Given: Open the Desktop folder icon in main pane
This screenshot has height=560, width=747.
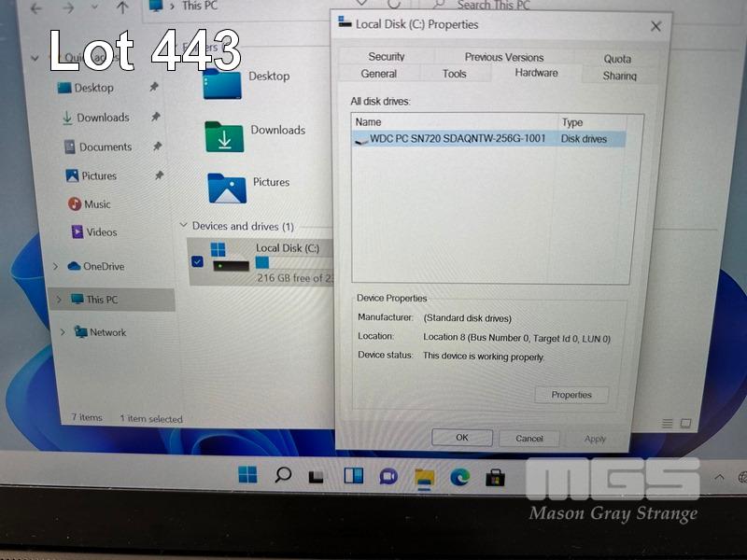Looking at the screenshot, I should [x=222, y=82].
